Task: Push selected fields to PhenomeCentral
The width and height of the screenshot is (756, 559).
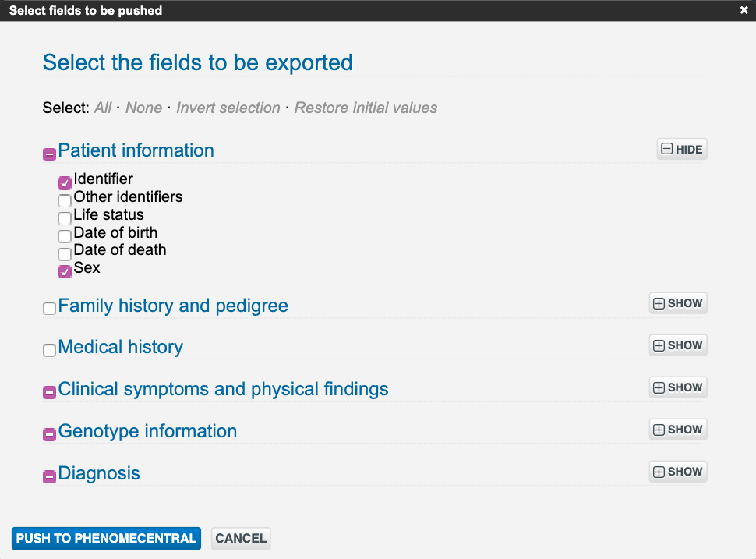Action: (x=106, y=539)
